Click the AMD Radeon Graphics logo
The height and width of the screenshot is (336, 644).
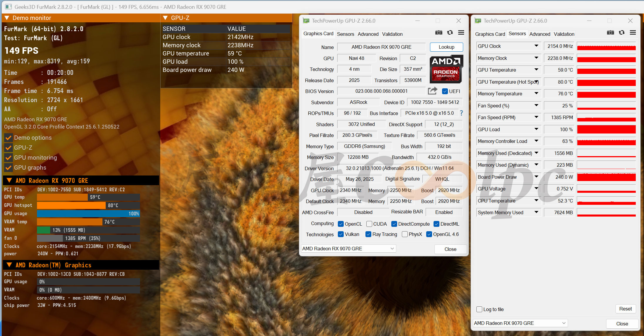446,69
